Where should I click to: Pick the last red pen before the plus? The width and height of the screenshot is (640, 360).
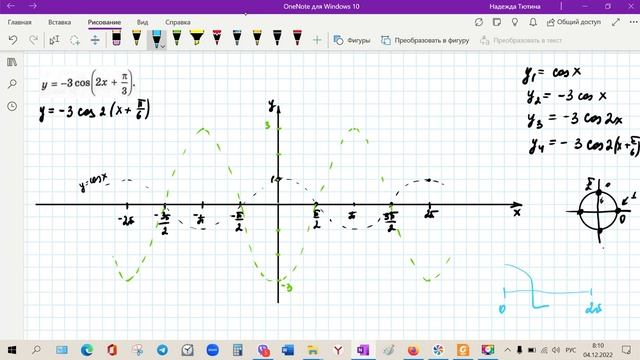click(x=298, y=38)
